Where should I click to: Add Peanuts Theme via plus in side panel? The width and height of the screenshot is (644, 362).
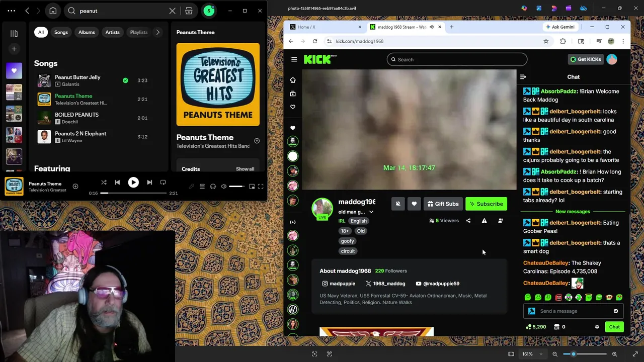coord(257,141)
